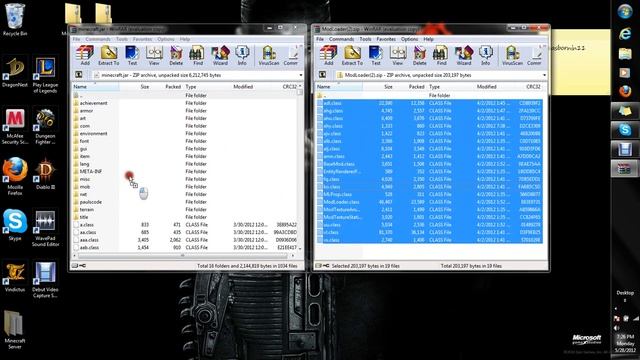
Task: Run VirusScan in the minecraft.jar window
Action: [269, 56]
